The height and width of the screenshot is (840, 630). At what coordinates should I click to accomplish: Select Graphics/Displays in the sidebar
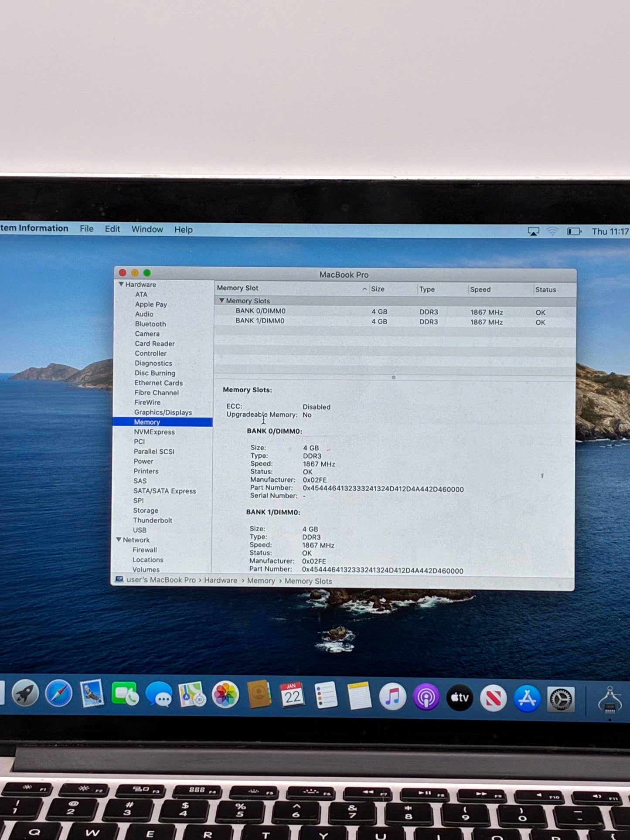163,412
